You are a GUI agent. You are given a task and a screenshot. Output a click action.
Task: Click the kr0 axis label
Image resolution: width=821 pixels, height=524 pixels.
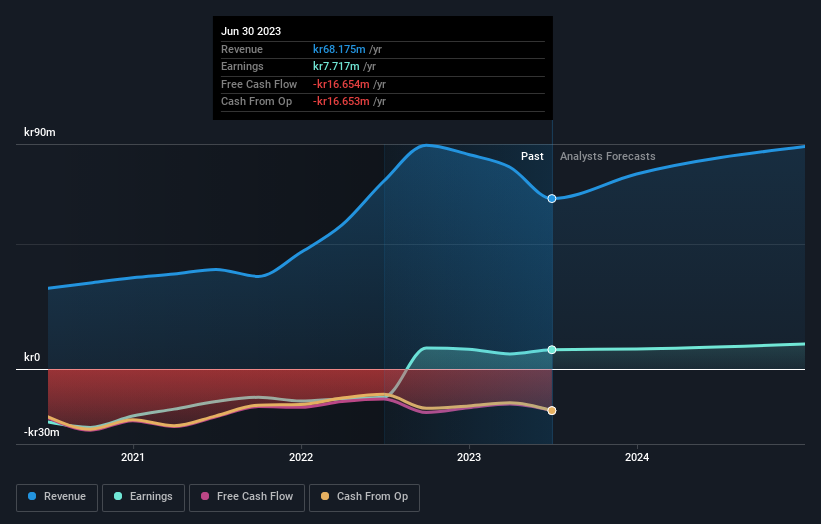coord(32,358)
